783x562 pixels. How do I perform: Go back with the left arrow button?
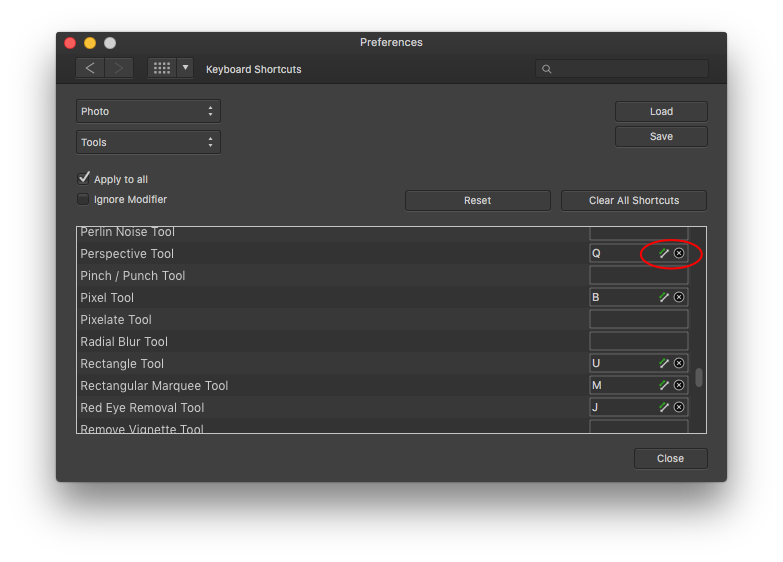90,68
